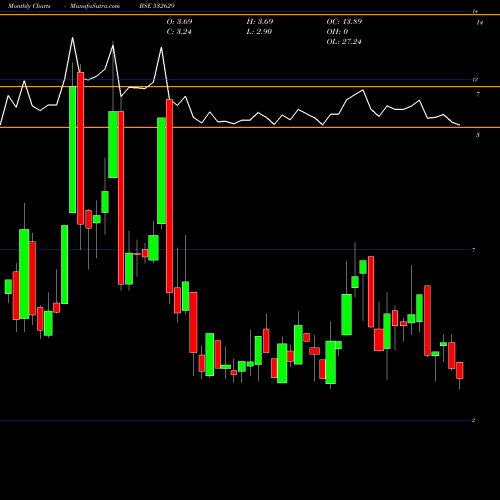
Task: Click the 'OL: 27.24' value
Action: click(344, 42)
